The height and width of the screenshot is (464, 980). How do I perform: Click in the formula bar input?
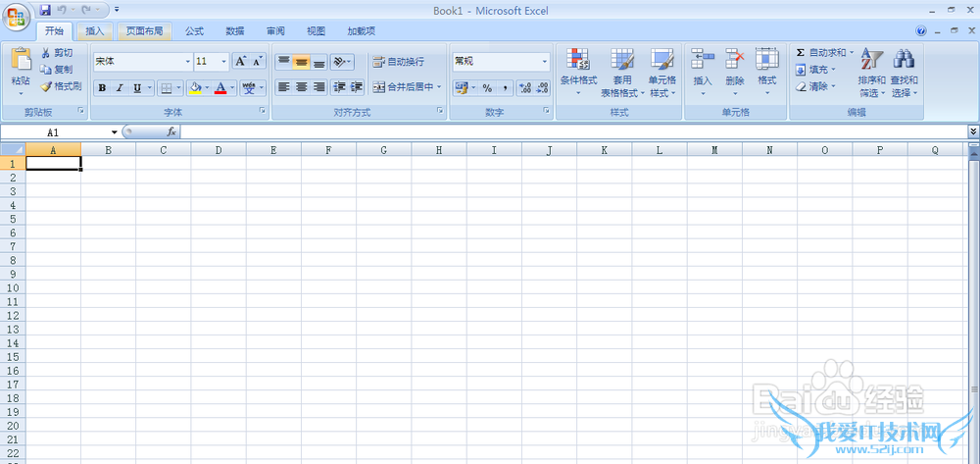pyautogui.click(x=573, y=132)
